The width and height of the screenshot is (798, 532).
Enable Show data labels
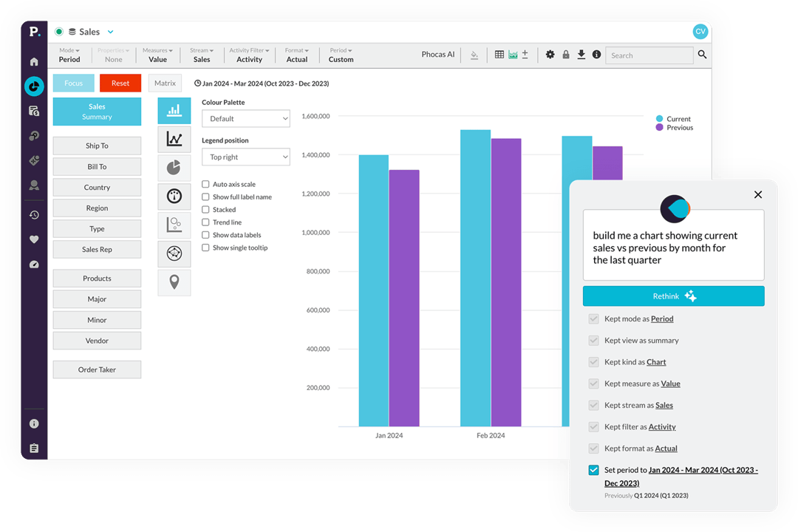205,235
